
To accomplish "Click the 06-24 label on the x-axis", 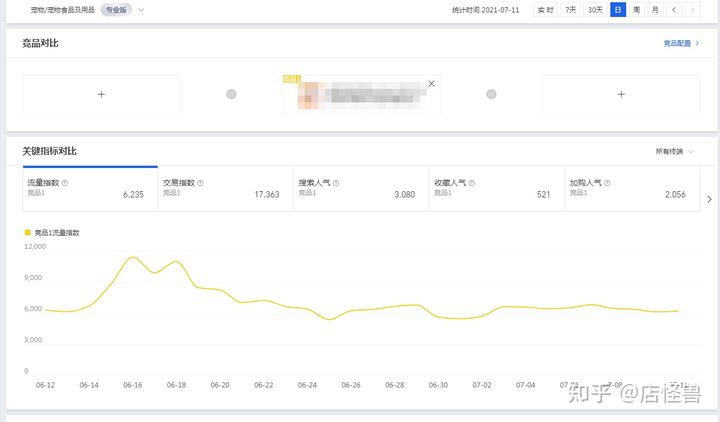I will [307, 385].
